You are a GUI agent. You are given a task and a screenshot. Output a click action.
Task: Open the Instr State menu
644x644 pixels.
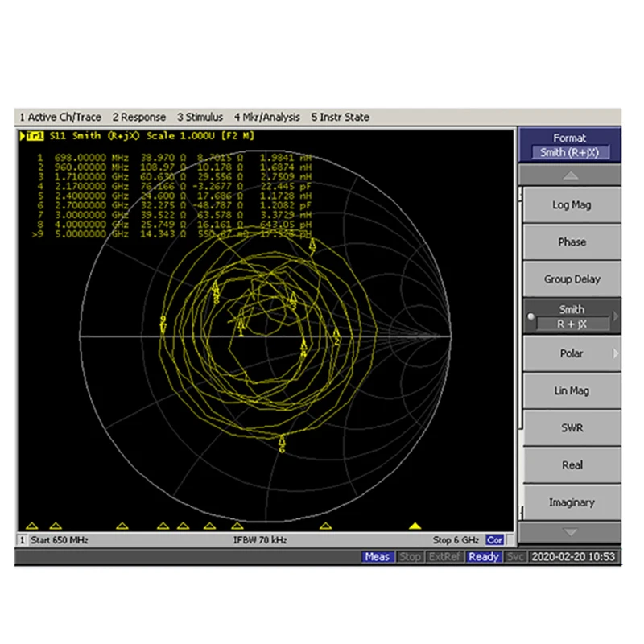pyautogui.click(x=340, y=117)
